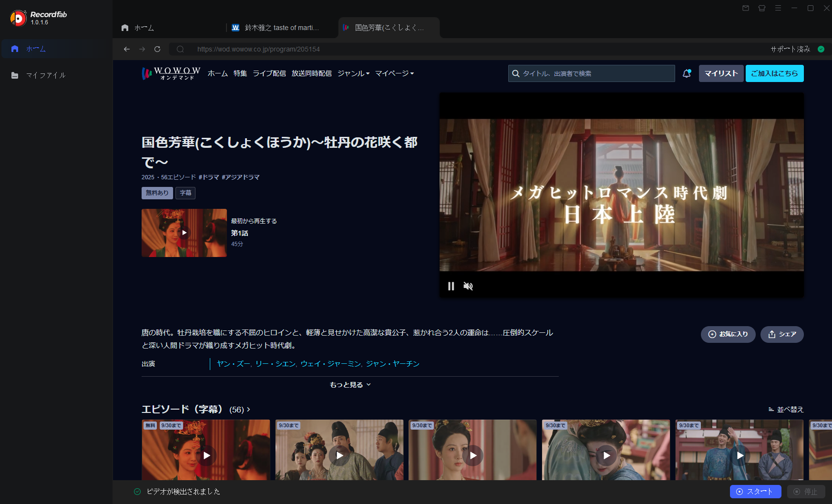The height and width of the screenshot is (504, 832).
Task: Open the store icon in the title bar
Action: point(762,8)
